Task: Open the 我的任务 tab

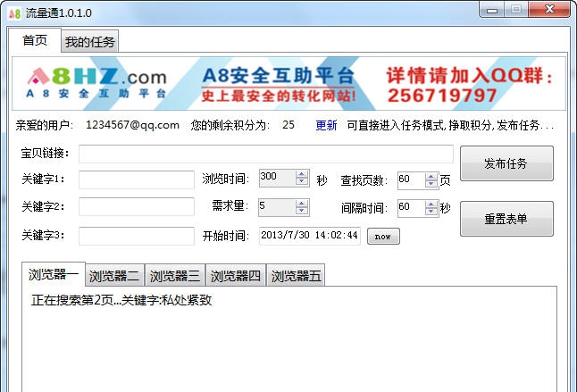Action: point(90,42)
